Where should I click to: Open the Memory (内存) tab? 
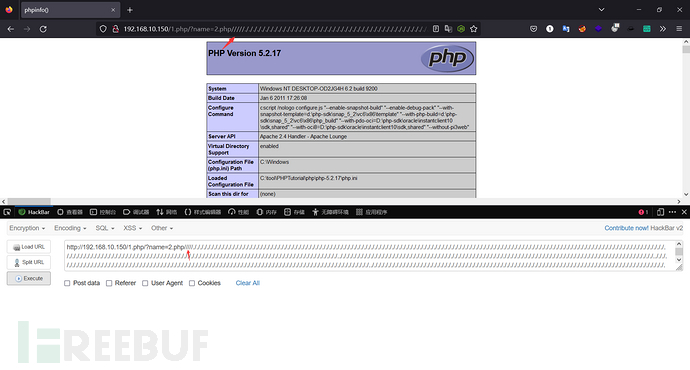tap(267, 212)
